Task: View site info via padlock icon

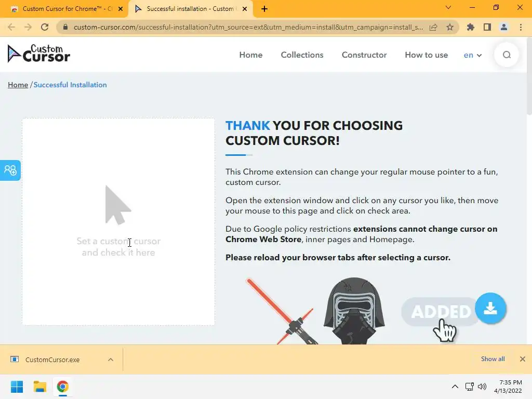Action: (65, 27)
